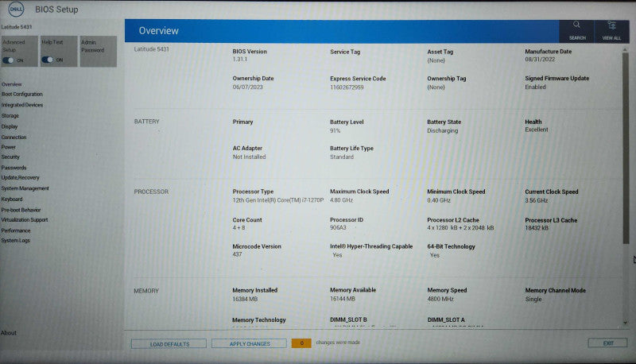Image resolution: width=636 pixels, height=364 pixels.
Task: Open the Search icon in header
Action: (577, 30)
